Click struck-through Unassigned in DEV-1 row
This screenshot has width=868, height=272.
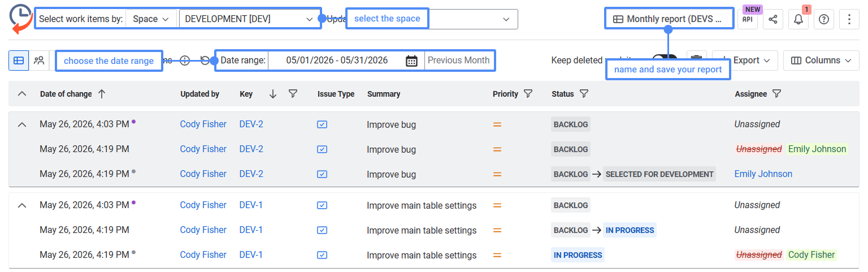tap(759, 255)
